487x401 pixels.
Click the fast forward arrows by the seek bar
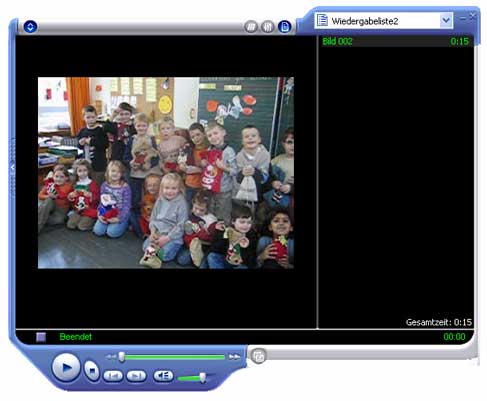(234, 357)
